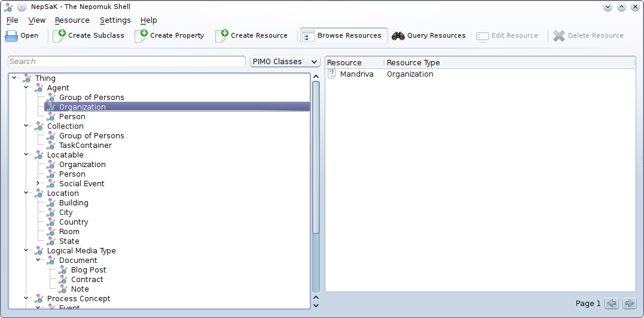
Task: Select Person under Agent
Action: (72, 116)
